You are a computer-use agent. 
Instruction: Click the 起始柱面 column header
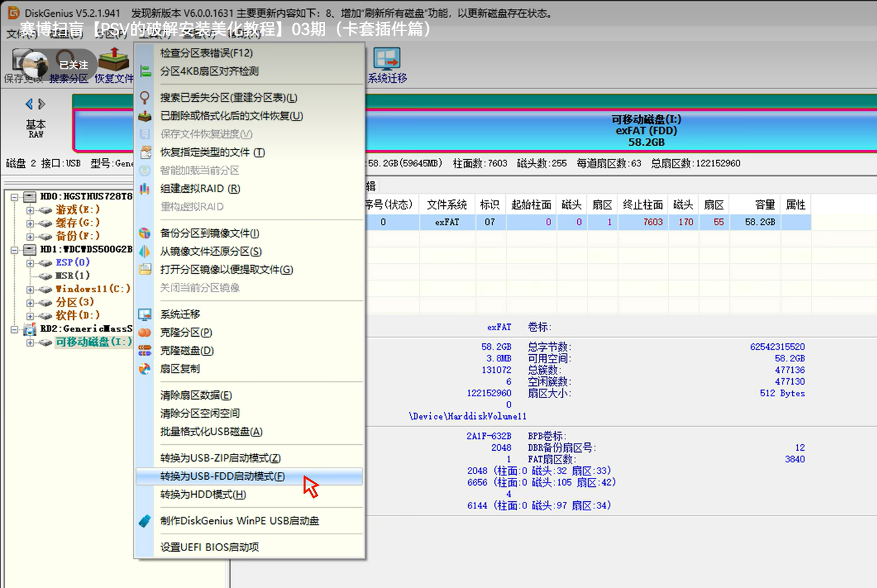tap(531, 205)
